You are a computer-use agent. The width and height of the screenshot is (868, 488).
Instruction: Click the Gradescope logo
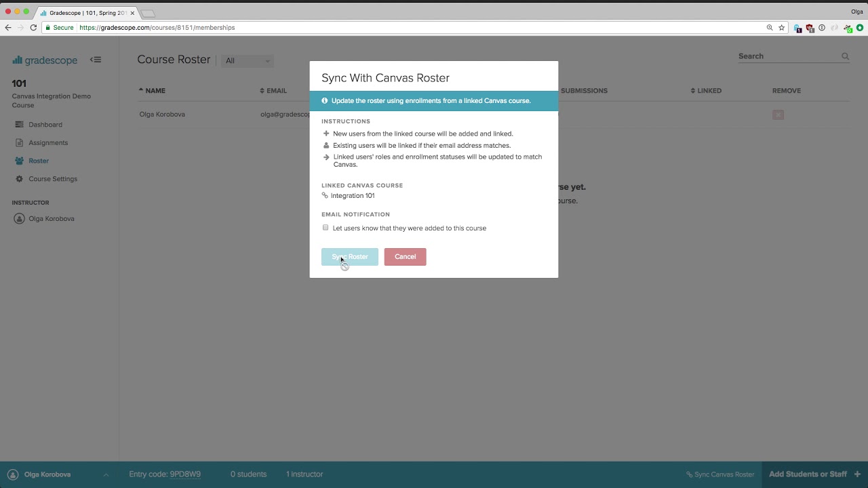(x=45, y=60)
